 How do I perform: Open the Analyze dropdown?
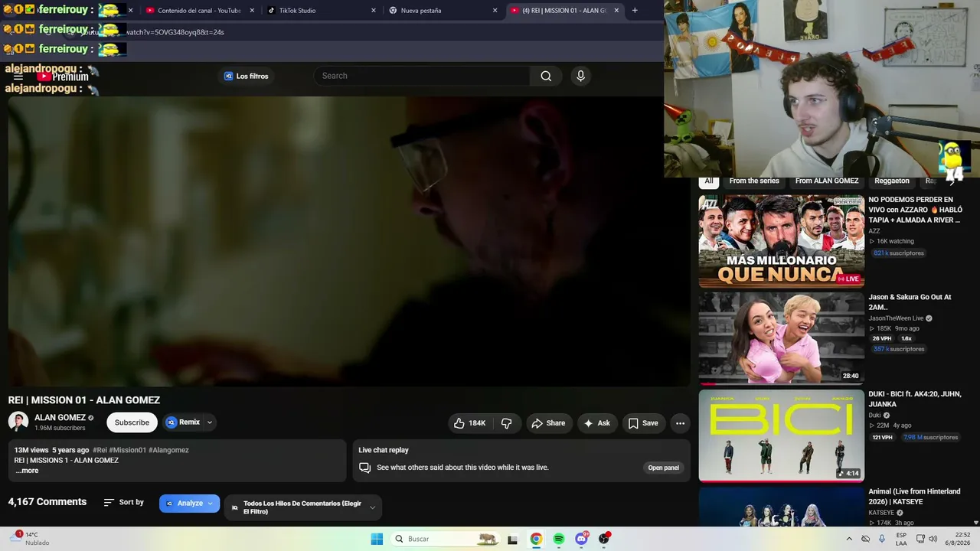tap(189, 504)
